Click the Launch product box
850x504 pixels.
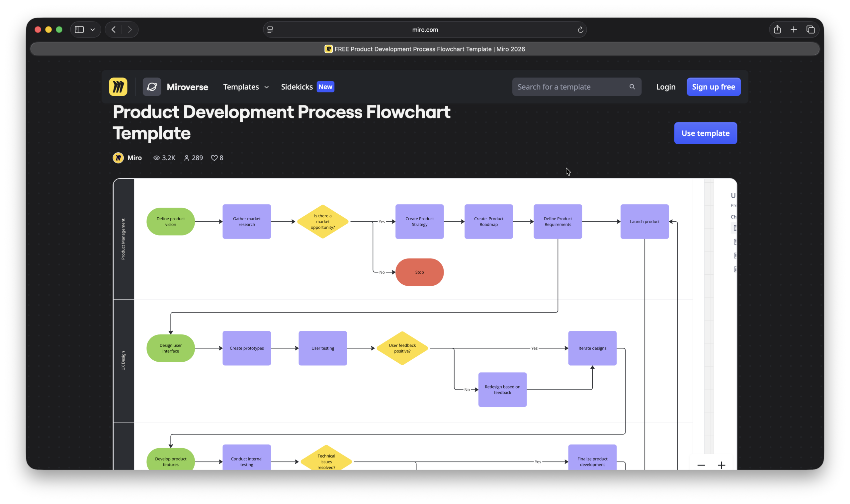point(644,221)
